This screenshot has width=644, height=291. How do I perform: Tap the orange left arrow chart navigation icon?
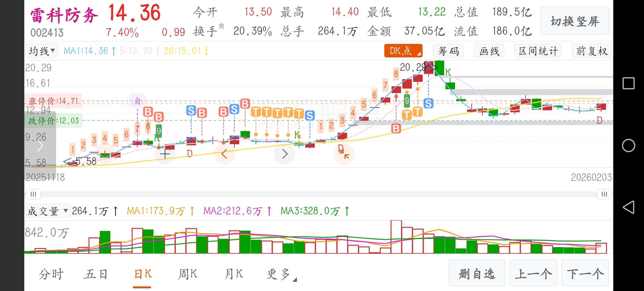[x=224, y=154]
